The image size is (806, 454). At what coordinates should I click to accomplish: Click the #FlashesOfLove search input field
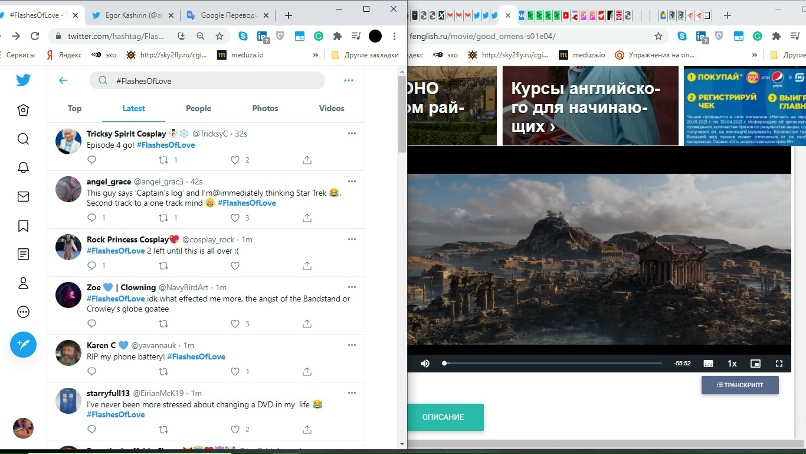coord(210,81)
